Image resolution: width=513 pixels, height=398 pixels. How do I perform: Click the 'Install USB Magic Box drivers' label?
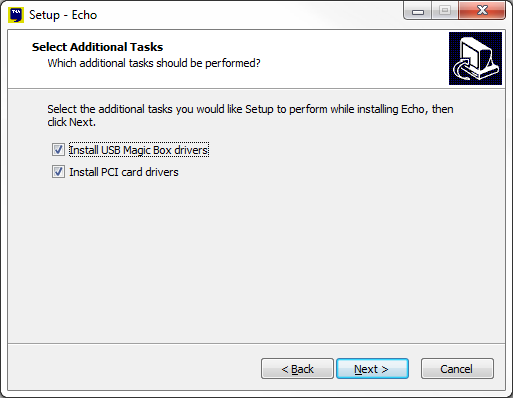point(139,150)
